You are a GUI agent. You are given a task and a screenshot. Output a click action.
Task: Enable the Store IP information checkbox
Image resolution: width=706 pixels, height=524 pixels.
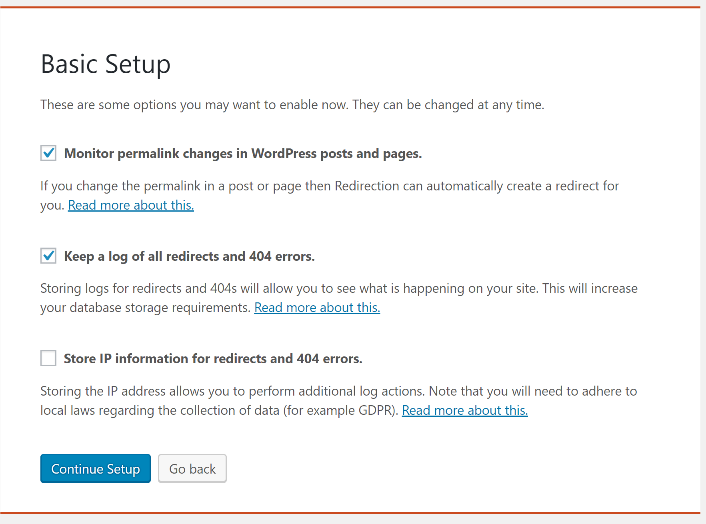pyautogui.click(x=48, y=358)
